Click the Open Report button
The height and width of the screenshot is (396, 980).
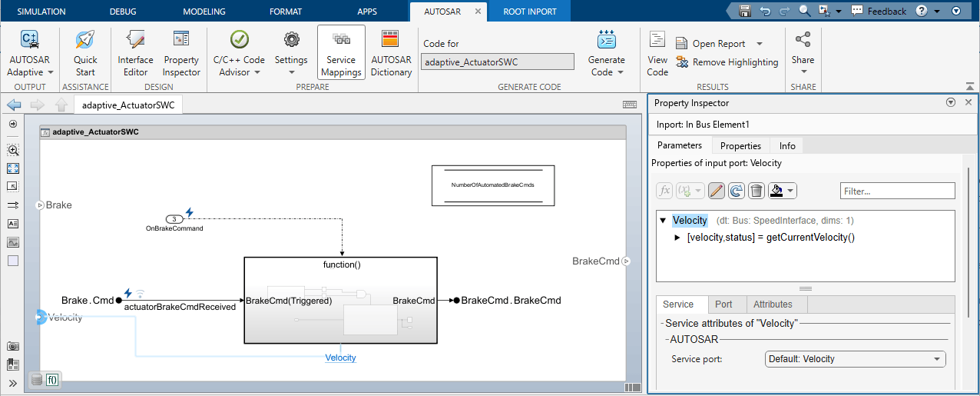[719, 44]
